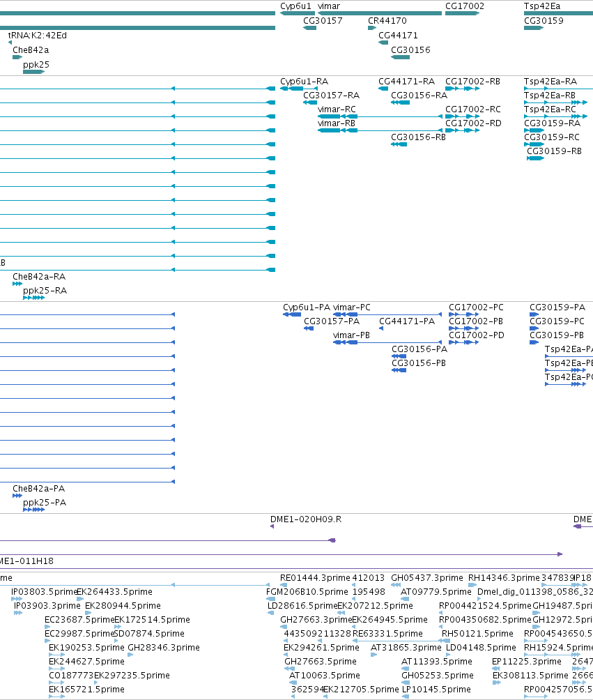Select the CG17002-RD transcript label
The height and width of the screenshot is (700, 593).
473,123
